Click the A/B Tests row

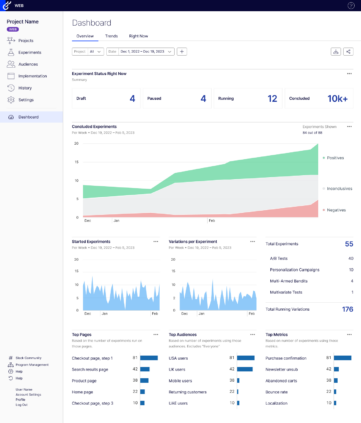(x=311, y=258)
